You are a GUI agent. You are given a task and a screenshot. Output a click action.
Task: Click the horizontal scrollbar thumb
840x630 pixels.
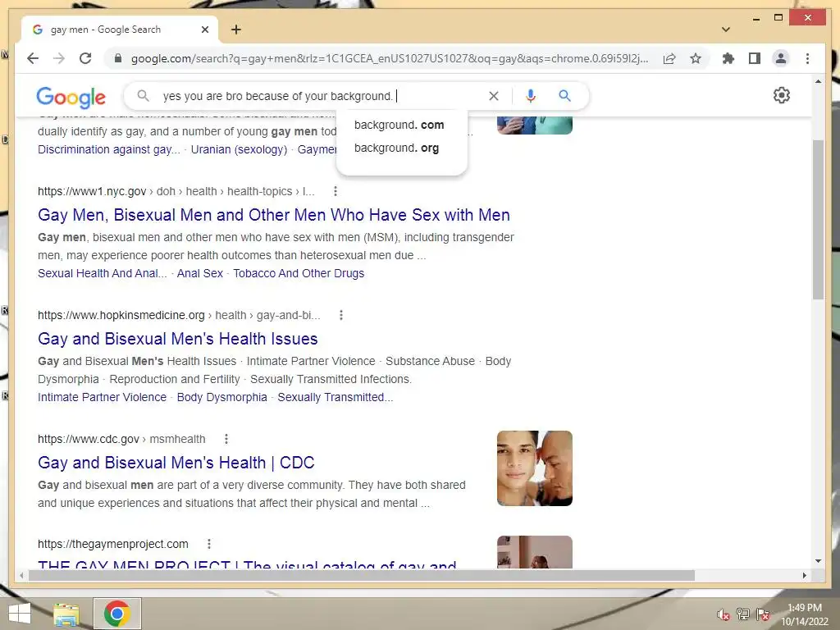pos(362,575)
